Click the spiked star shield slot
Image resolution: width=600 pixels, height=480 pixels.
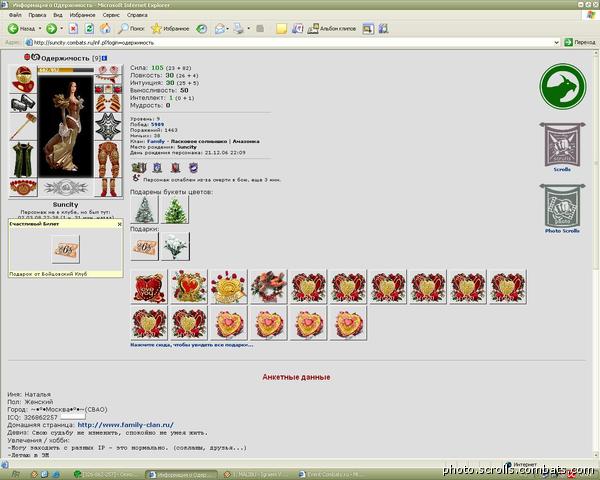(x=108, y=127)
